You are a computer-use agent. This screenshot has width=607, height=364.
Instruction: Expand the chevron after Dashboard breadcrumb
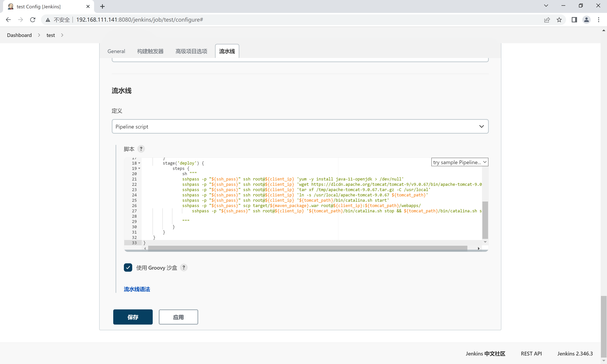point(39,35)
